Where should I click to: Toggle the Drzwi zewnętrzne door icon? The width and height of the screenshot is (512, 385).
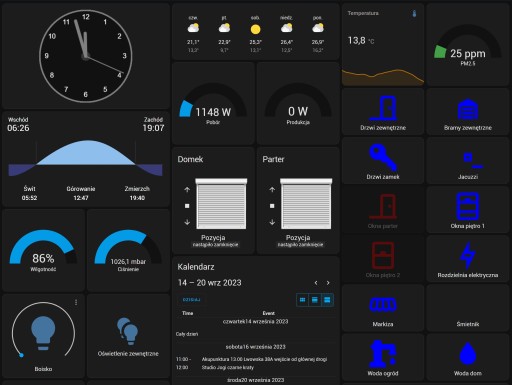[x=383, y=108]
